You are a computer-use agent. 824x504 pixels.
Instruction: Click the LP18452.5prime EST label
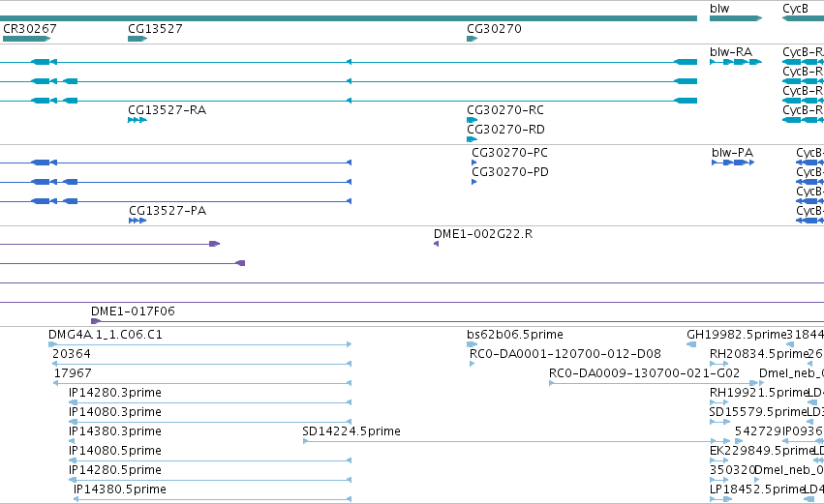(757, 489)
